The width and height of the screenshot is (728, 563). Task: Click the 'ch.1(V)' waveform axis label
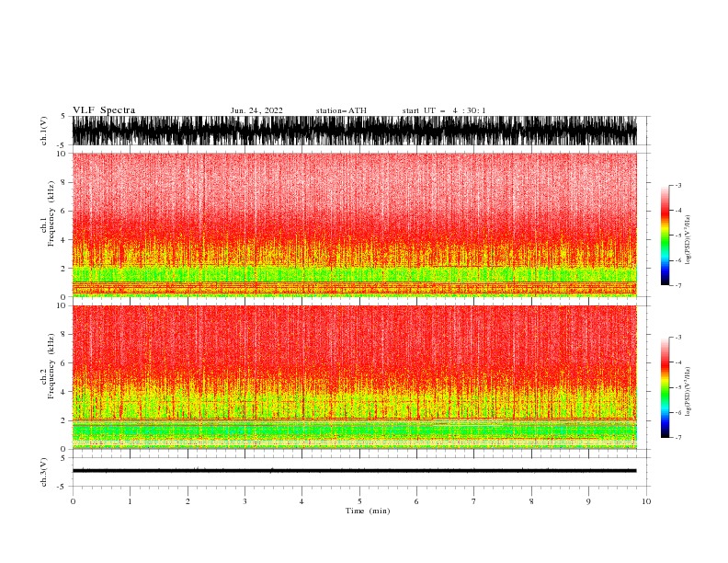coord(44,131)
